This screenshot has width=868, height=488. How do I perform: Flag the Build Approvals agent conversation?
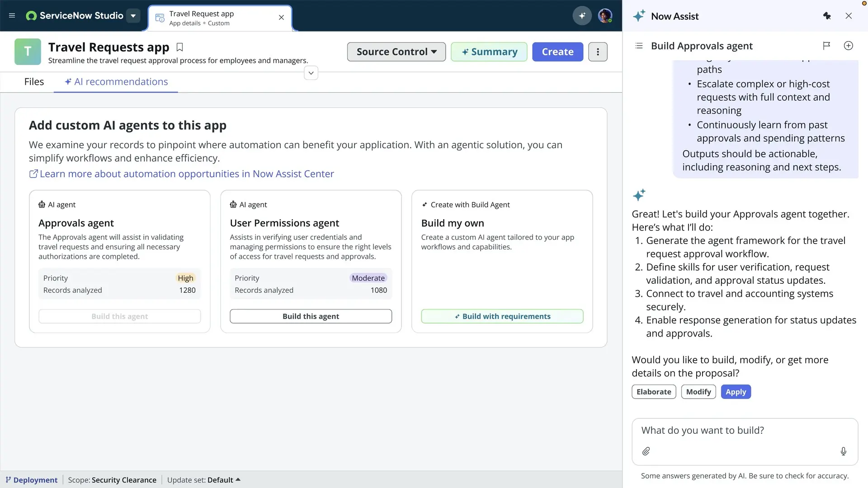(826, 46)
